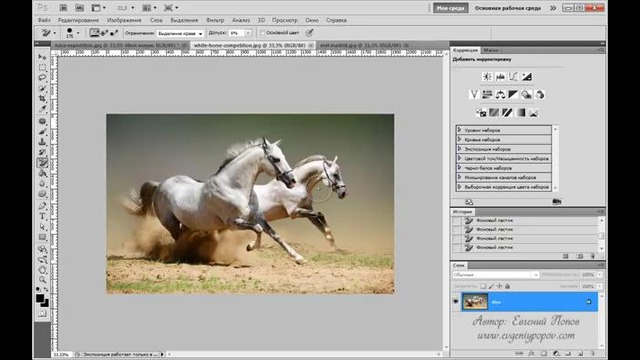Switch to Основная рабочая среда workspace
The height and width of the screenshot is (360, 640).
508,8
